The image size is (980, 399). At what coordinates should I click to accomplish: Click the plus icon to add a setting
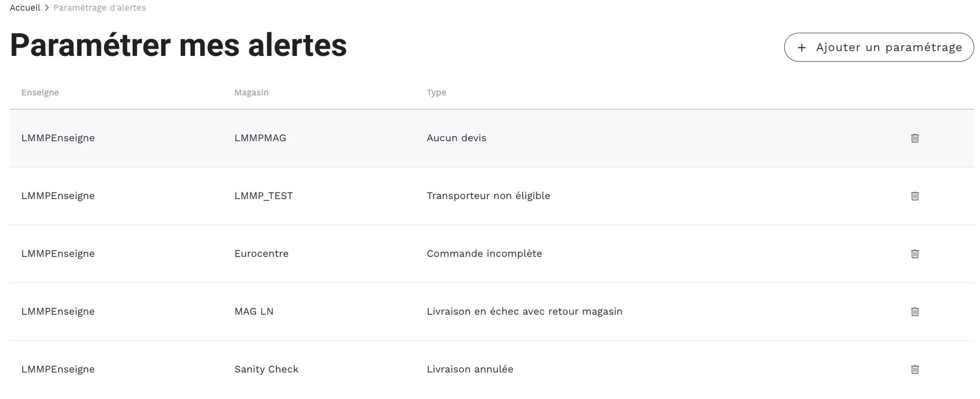[x=802, y=48]
